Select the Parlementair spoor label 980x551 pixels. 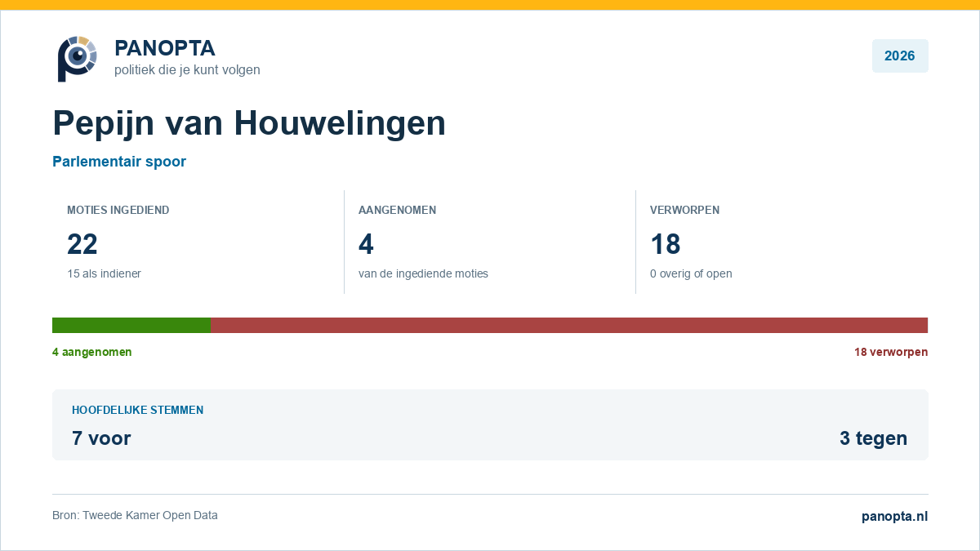(x=119, y=162)
